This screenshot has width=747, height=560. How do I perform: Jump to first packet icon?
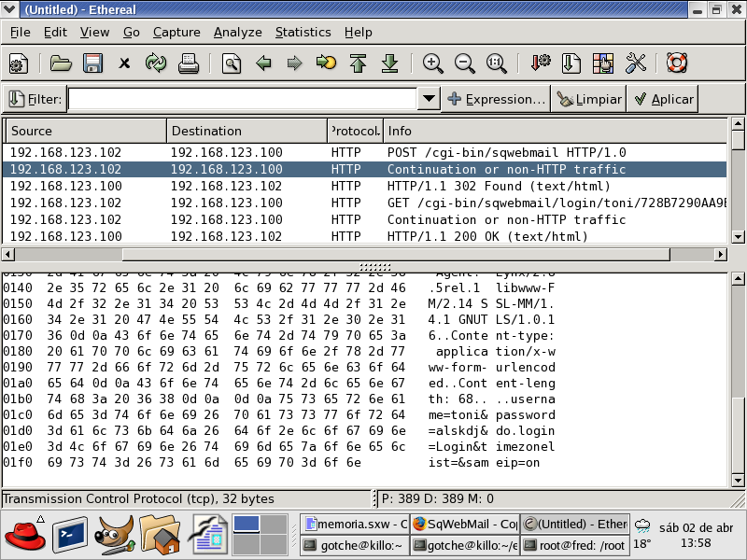[358, 63]
